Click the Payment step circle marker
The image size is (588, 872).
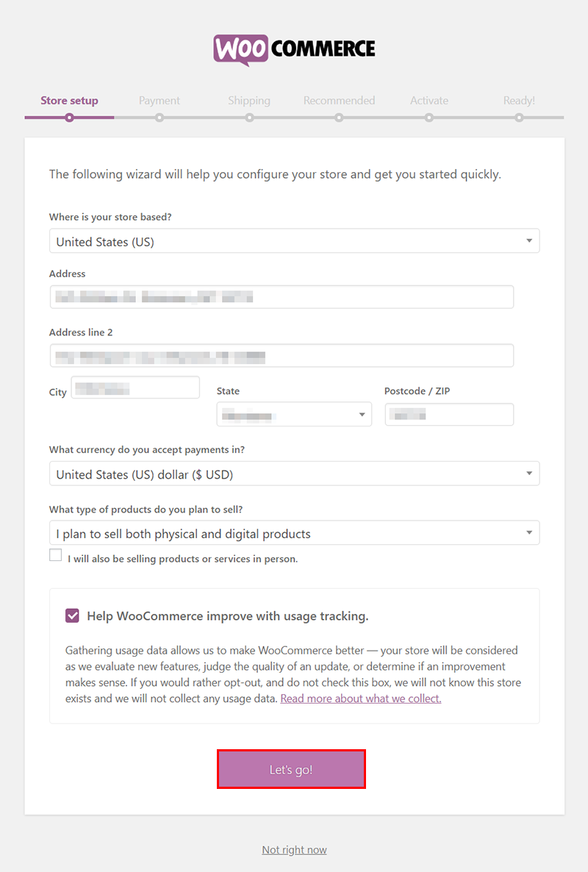coord(159,118)
